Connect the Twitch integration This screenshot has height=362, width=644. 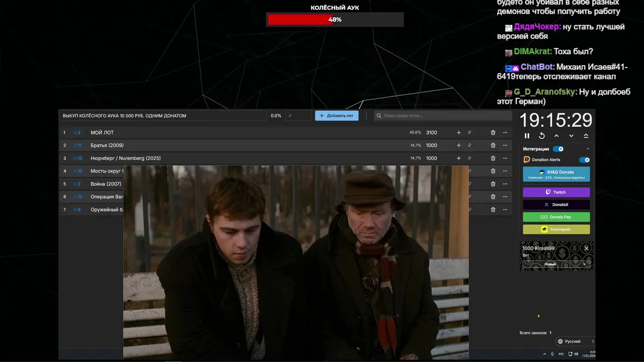coord(556,192)
